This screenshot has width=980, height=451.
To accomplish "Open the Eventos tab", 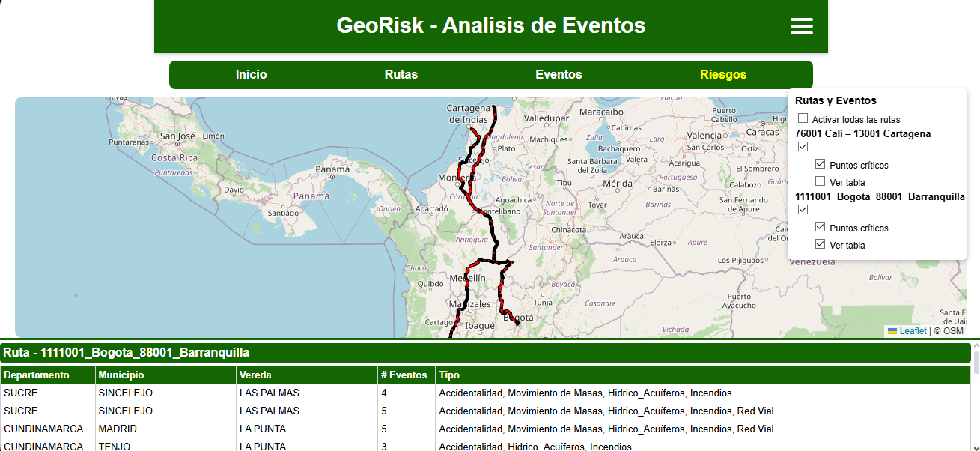I will click(559, 75).
